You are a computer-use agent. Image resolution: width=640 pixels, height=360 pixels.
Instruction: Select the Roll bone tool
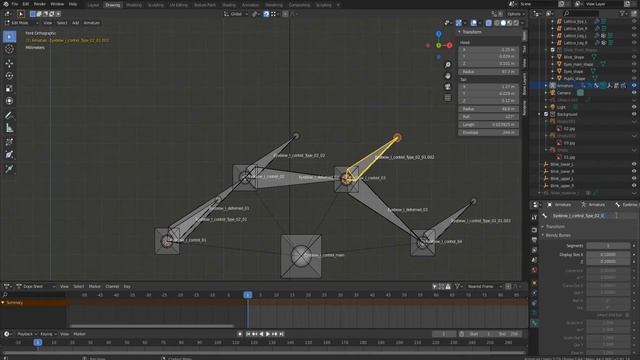pos(9,142)
